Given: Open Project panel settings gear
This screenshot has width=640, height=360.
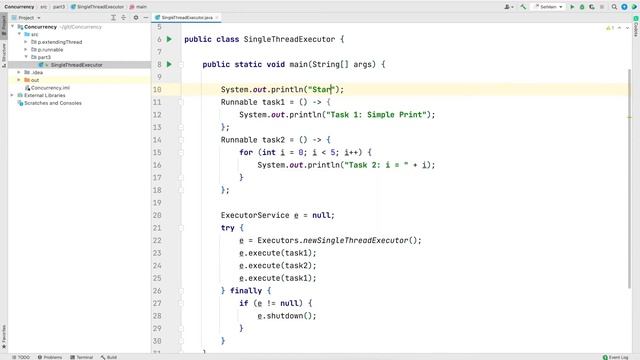Looking at the screenshot, I should pyautogui.click(x=136, y=18).
